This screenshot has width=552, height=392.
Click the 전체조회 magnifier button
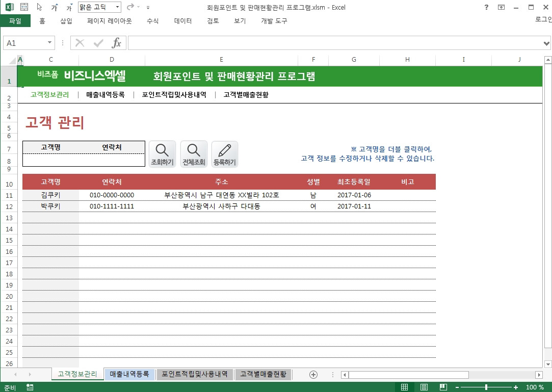[x=194, y=154]
